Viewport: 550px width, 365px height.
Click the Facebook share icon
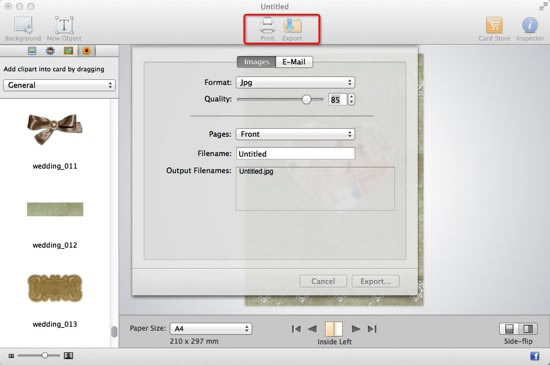coord(535,356)
